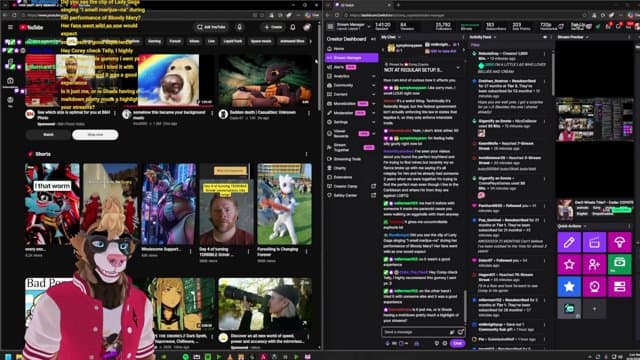Click the pink outlined star quick action tile
640x360 pixels.
tap(569, 264)
